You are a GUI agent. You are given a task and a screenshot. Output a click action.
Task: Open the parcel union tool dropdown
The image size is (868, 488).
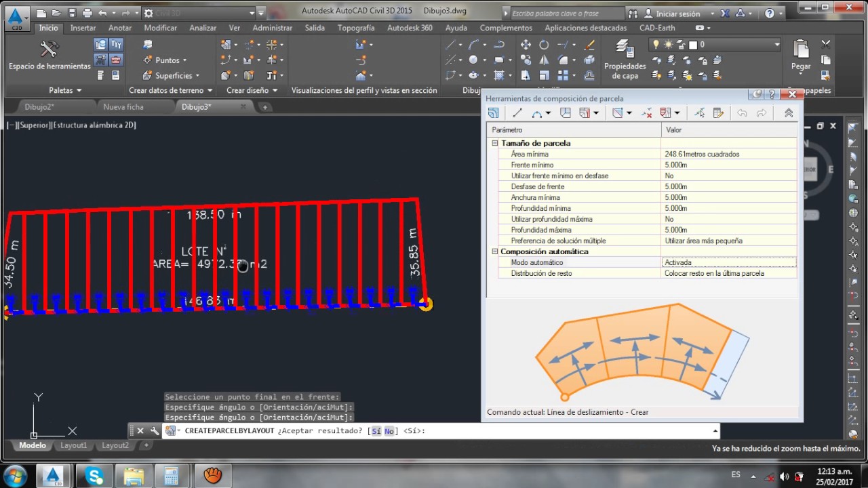click(677, 113)
